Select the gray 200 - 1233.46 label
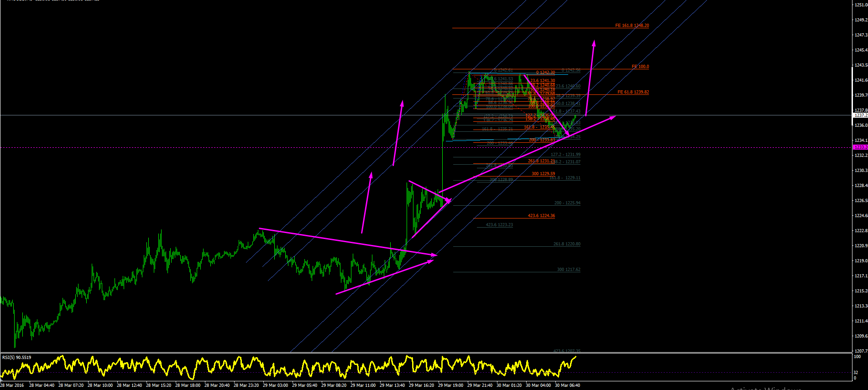 point(500,143)
